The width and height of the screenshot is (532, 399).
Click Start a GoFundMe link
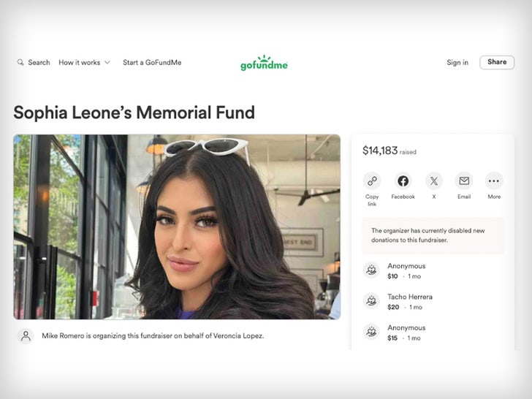click(152, 62)
